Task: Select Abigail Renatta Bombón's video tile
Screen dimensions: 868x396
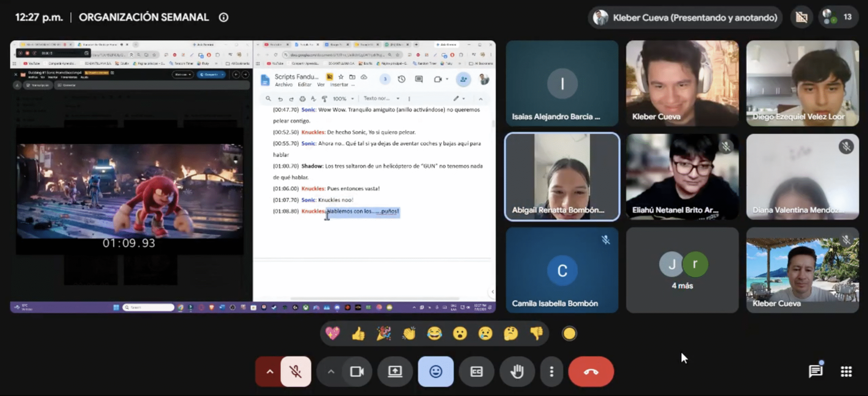Action: point(562,177)
